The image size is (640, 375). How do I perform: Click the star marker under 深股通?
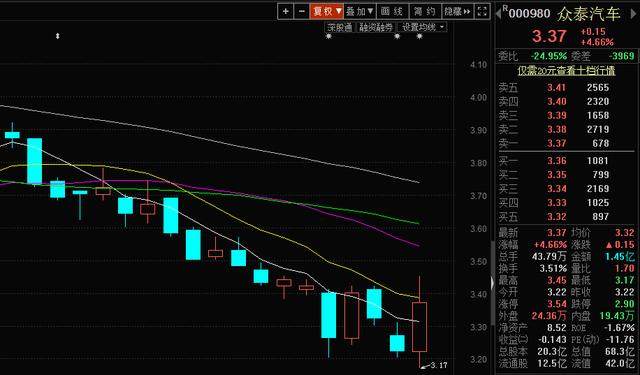329,36
